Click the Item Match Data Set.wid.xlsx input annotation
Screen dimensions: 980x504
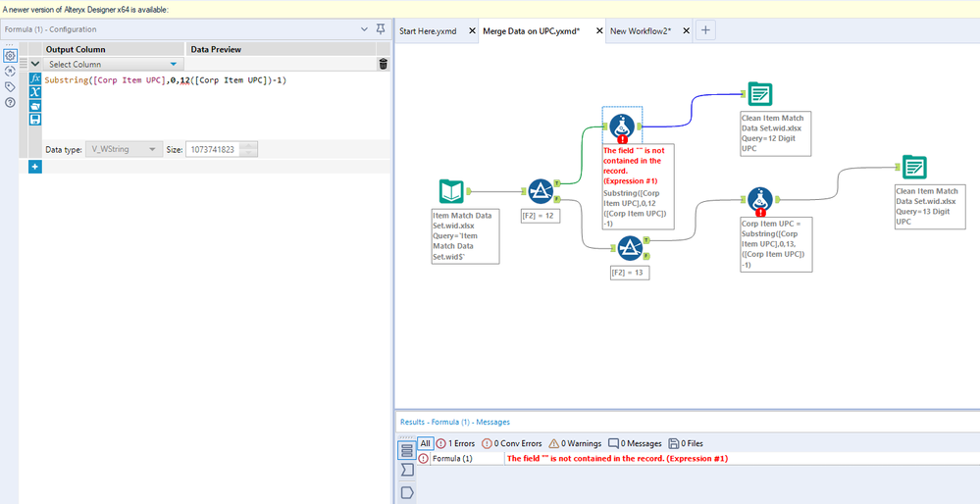point(466,236)
